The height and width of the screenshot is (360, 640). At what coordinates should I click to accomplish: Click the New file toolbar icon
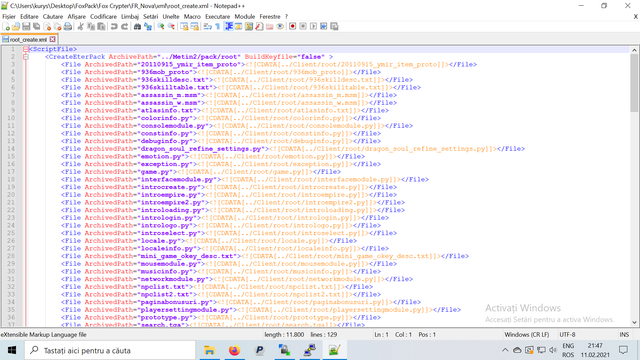6,27
